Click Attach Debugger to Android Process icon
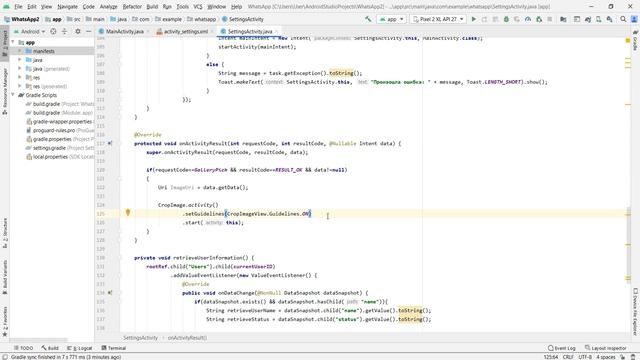Screen dimensions: 640x360 [x=539, y=19]
